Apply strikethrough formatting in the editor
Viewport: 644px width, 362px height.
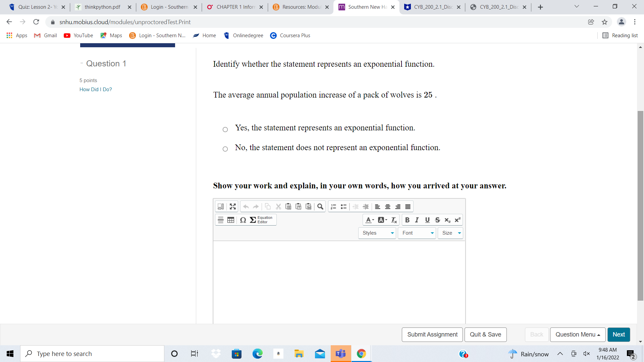tap(437, 220)
